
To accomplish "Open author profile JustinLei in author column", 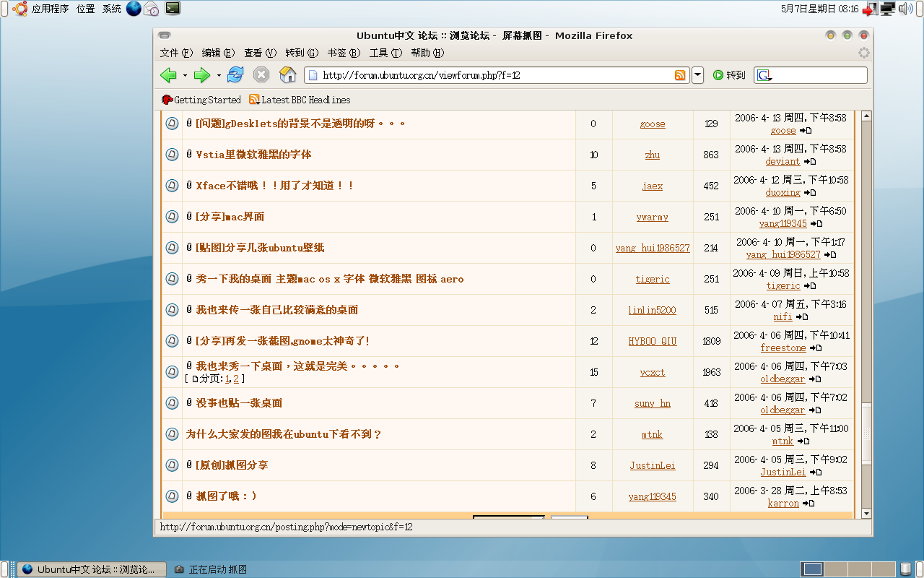I will pyautogui.click(x=653, y=465).
